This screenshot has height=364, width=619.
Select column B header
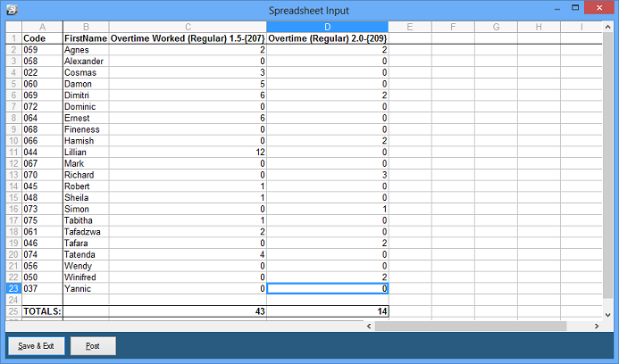86,27
